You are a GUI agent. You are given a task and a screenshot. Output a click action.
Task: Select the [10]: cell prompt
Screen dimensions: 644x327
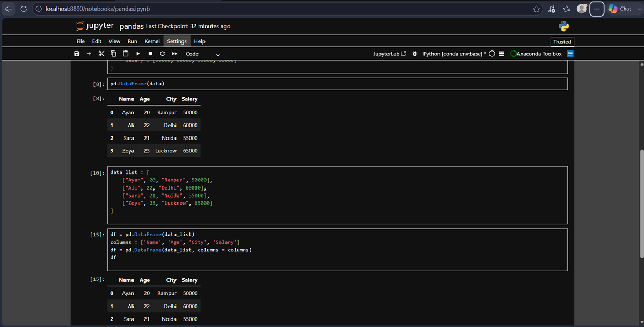point(97,172)
